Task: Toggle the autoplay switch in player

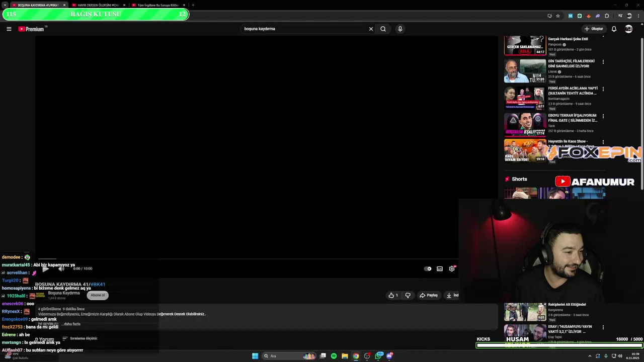Action: [x=428, y=268]
